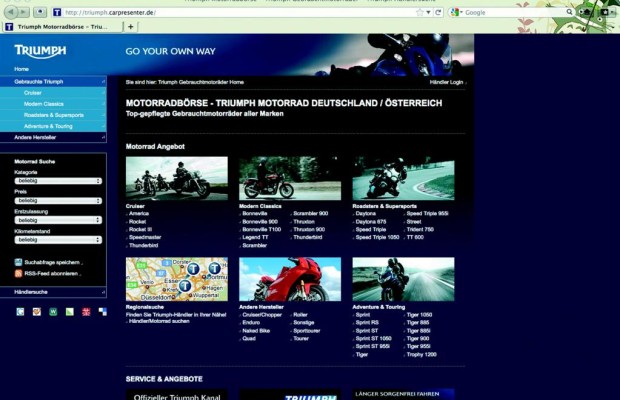Image resolution: width=620 pixels, height=400 pixels.
Task: Open the Cruiser/Chopper link under Andere Hersteller
Action: [x=262, y=315]
